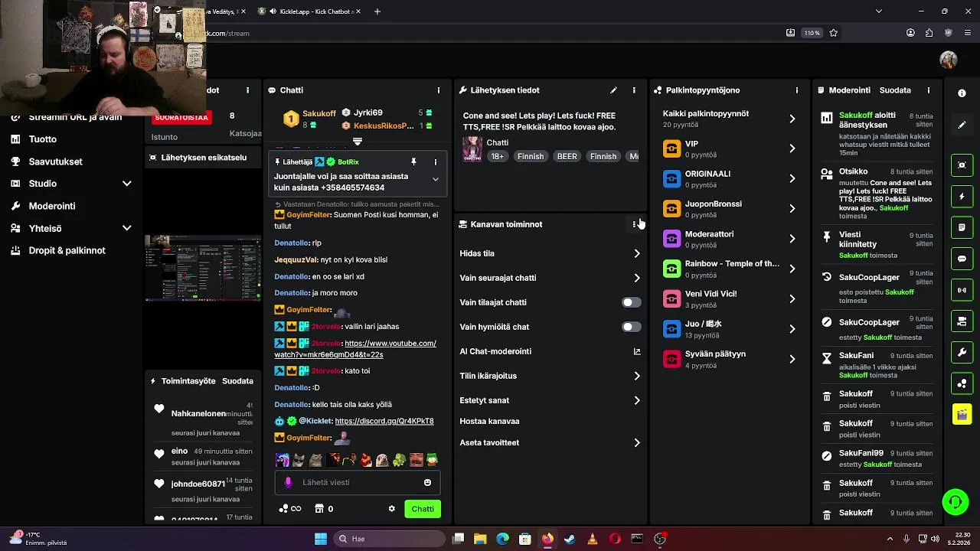Open Kanavan toiminnot three-dot menu
The width and height of the screenshot is (980, 551).
(634, 224)
